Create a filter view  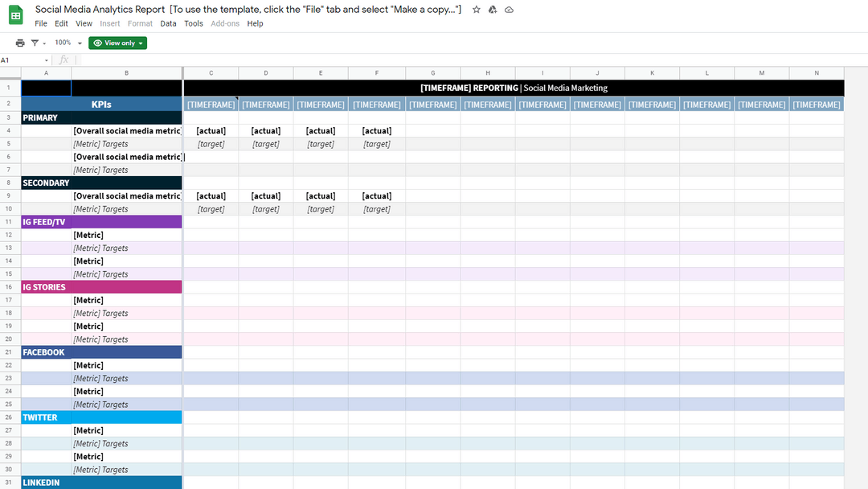[34, 42]
